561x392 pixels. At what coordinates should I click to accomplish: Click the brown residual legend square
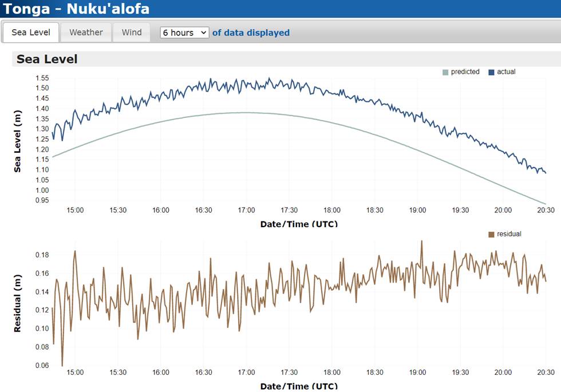[491, 234]
